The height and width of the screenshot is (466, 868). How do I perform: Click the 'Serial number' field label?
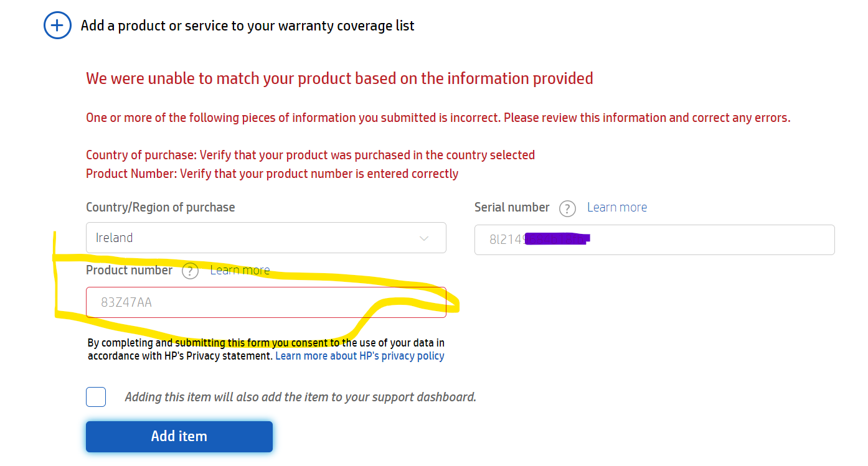point(512,207)
